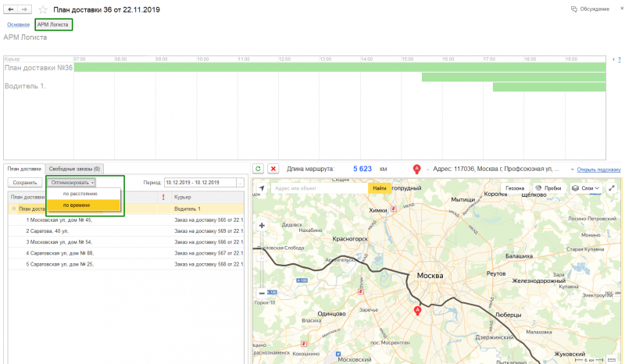Zoom out on the map

coord(261,293)
